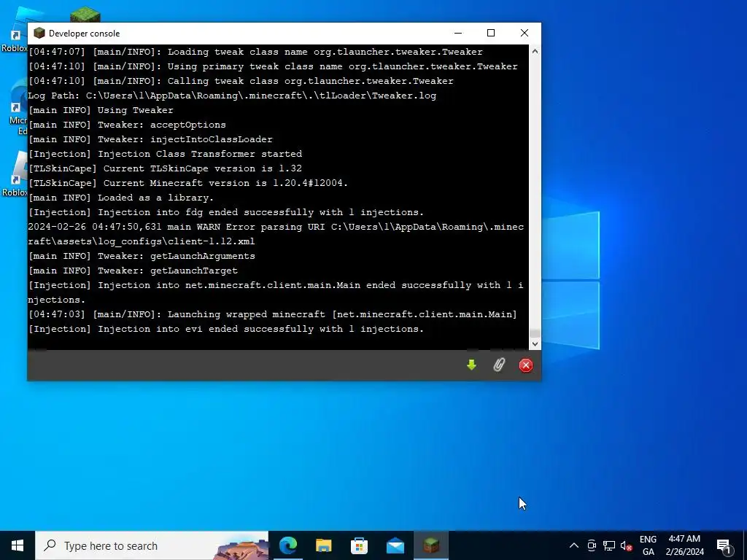Screen dimensions: 747x560
Task: Click the console scrollbar thumb
Action: (x=535, y=333)
